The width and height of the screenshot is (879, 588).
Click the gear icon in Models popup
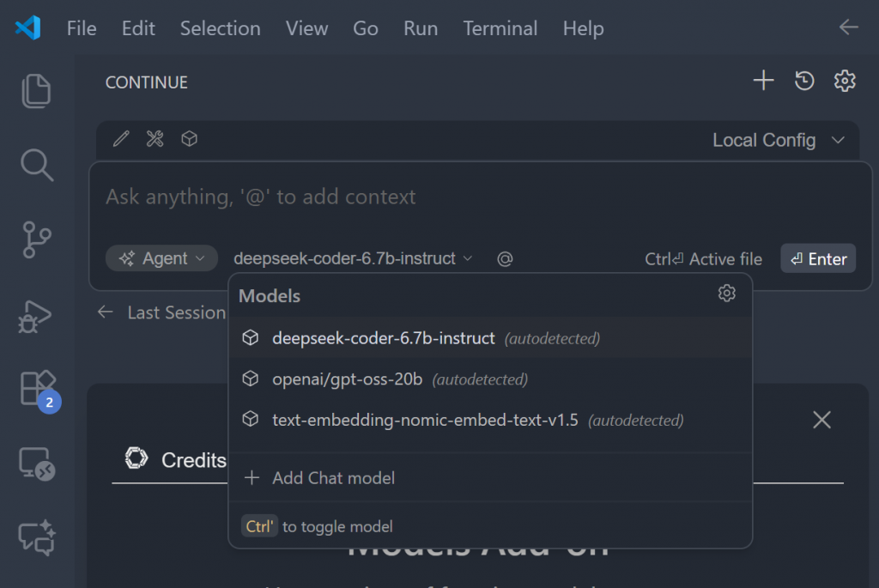click(x=727, y=294)
